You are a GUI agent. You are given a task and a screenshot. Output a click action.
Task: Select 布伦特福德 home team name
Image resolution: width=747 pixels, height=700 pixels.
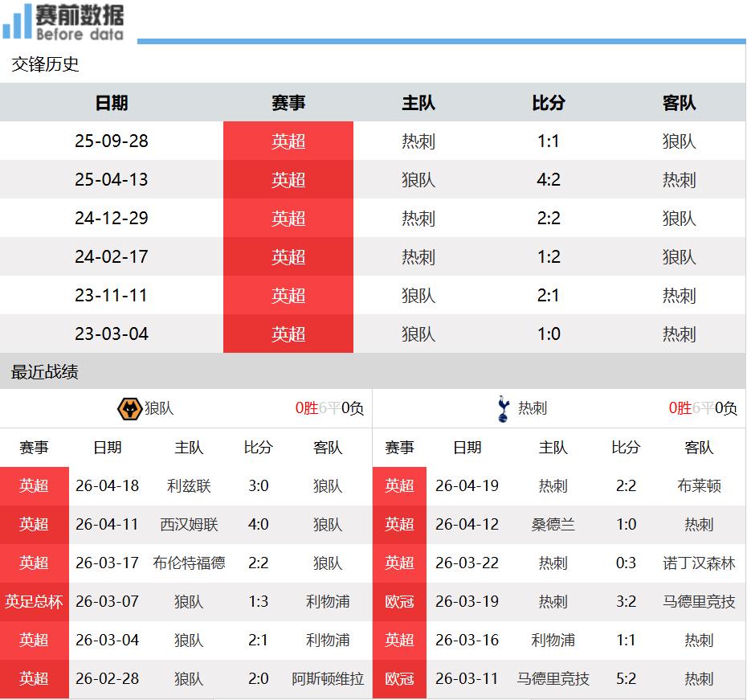189,563
